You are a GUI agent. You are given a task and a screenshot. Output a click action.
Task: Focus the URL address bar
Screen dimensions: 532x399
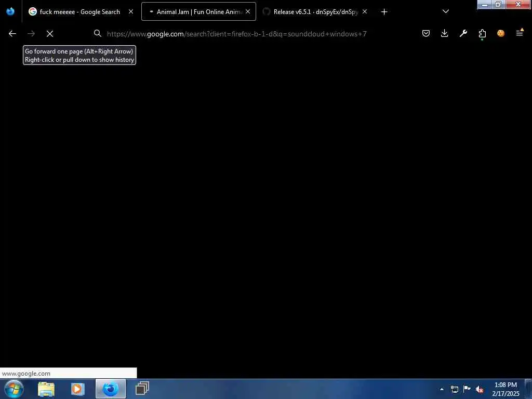(x=236, y=34)
